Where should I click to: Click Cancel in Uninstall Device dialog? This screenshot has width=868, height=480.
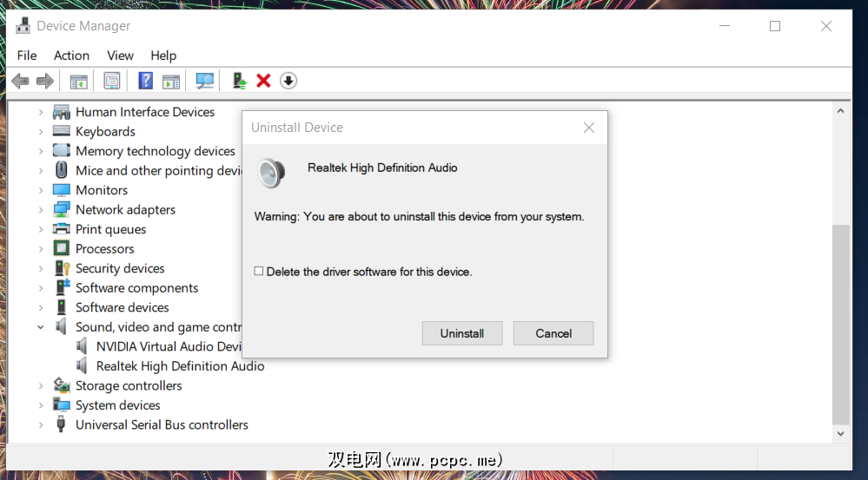(x=553, y=333)
